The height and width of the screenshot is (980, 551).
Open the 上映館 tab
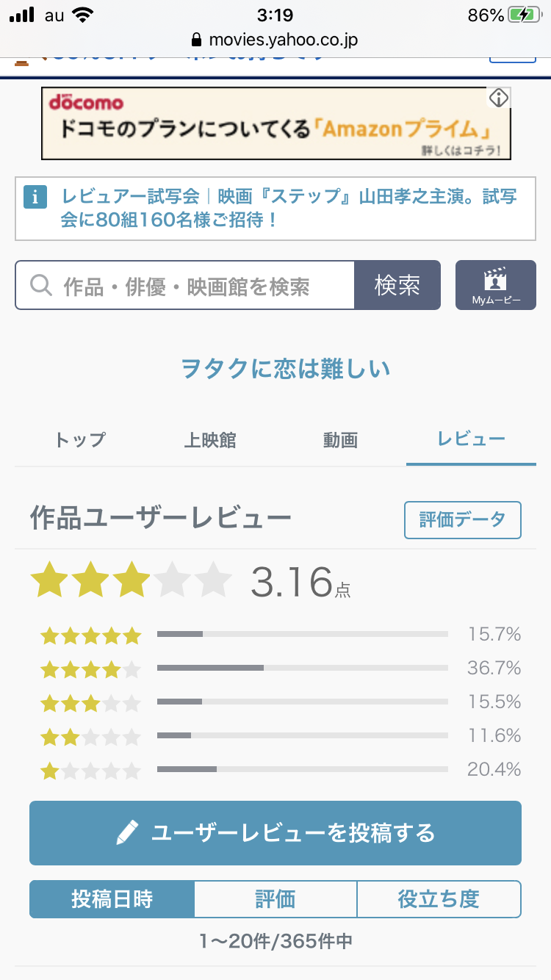point(210,440)
